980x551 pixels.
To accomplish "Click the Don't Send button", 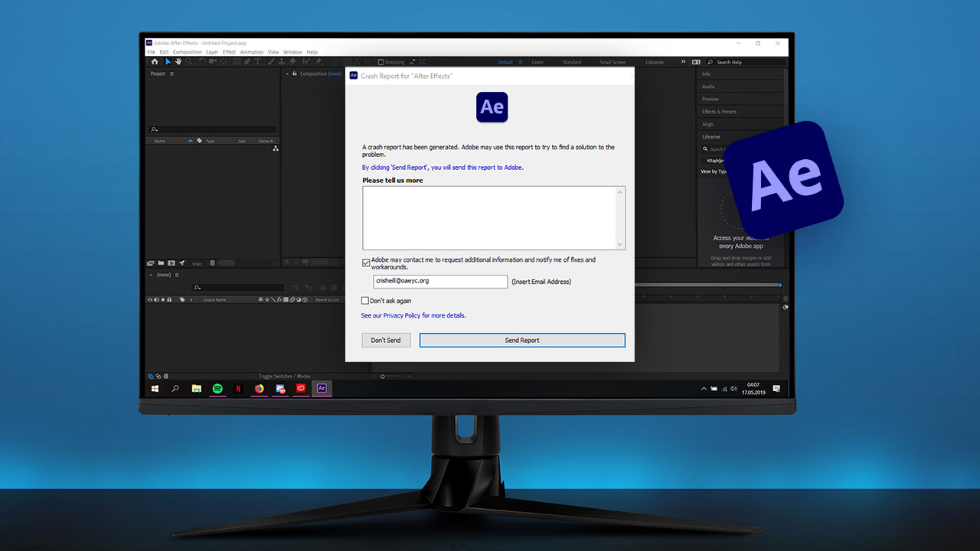I will (386, 340).
